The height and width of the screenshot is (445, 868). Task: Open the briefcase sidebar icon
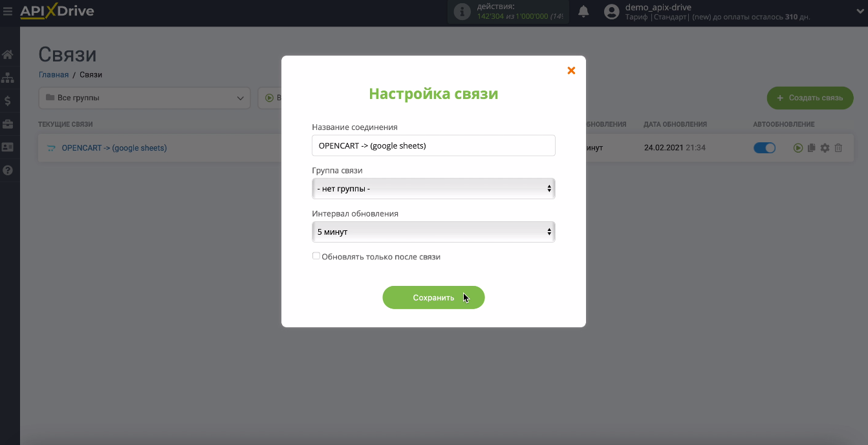click(x=8, y=124)
